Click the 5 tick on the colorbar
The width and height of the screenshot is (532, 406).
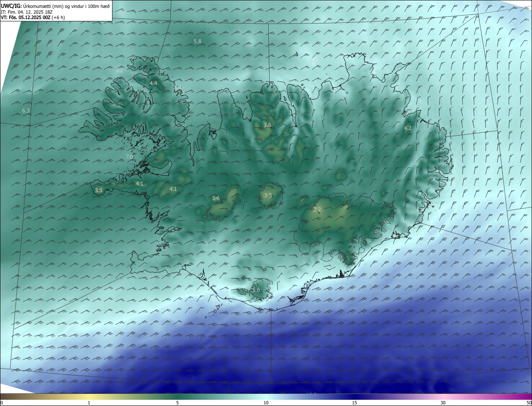(x=177, y=403)
